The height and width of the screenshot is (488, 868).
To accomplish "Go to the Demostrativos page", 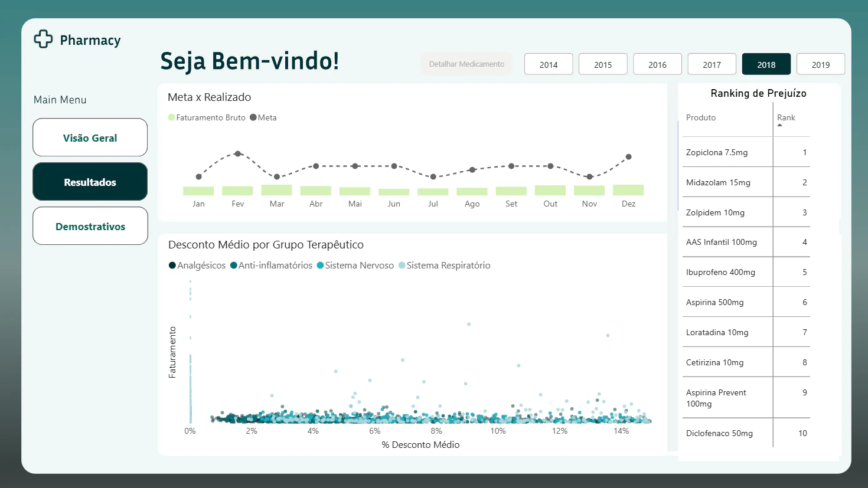I will tap(90, 226).
